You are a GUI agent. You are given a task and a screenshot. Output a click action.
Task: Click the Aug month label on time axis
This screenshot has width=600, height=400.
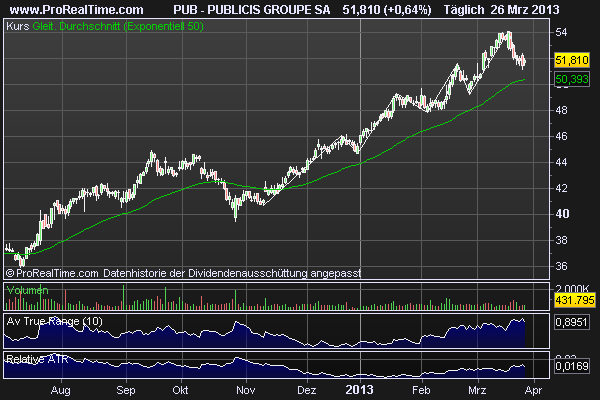(60, 390)
